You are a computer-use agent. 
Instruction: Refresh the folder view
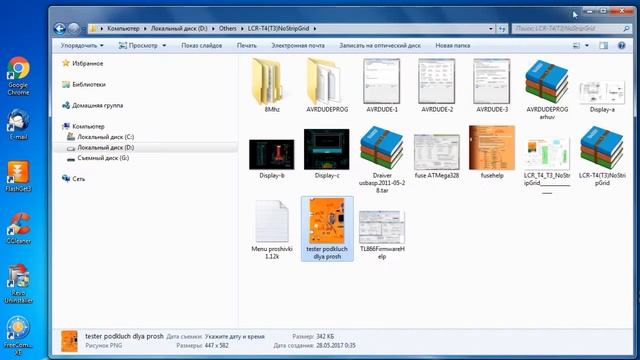point(502,29)
